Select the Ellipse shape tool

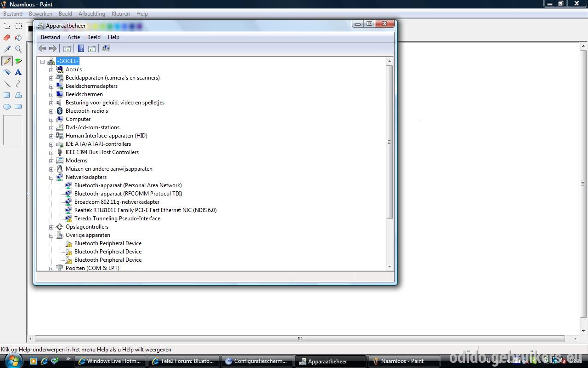click(x=7, y=107)
